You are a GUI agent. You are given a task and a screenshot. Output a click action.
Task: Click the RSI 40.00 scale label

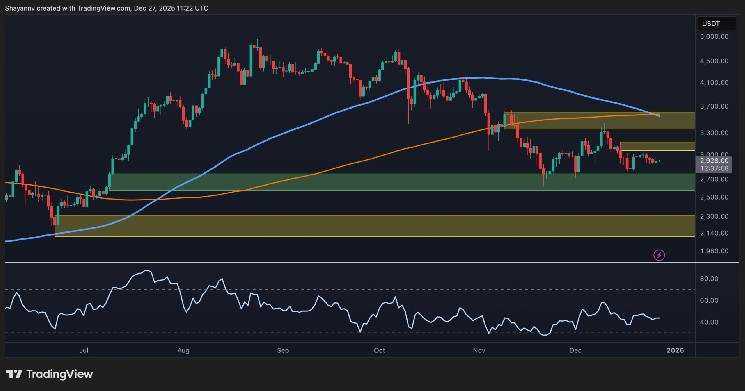click(x=709, y=322)
